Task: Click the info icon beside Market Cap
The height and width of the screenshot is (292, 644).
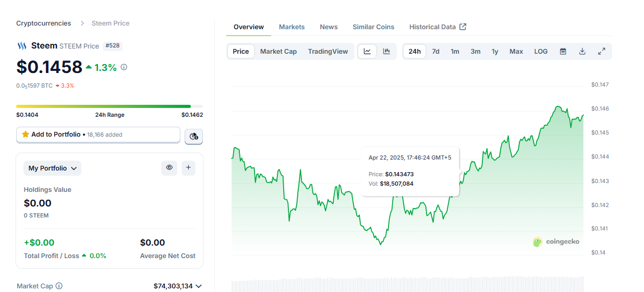Action: (59, 286)
